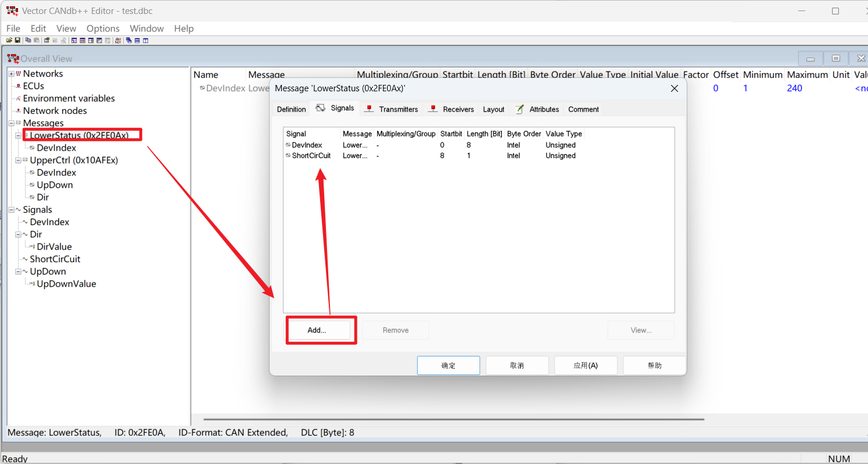
Task: Collapse the UpperCtrl message node
Action: point(19,160)
